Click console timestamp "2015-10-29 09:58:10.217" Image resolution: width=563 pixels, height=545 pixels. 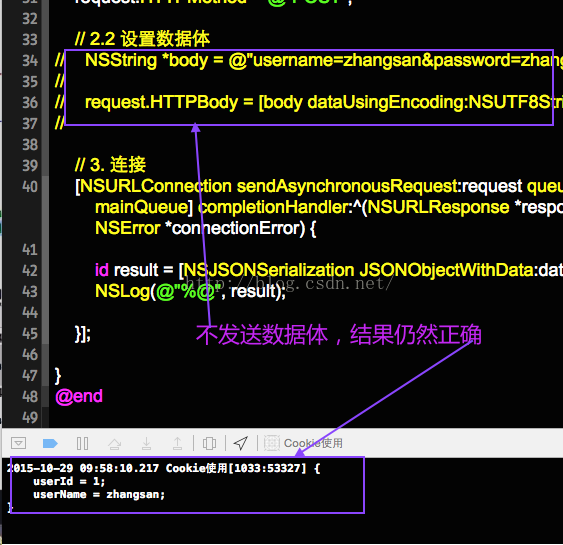pos(83,468)
